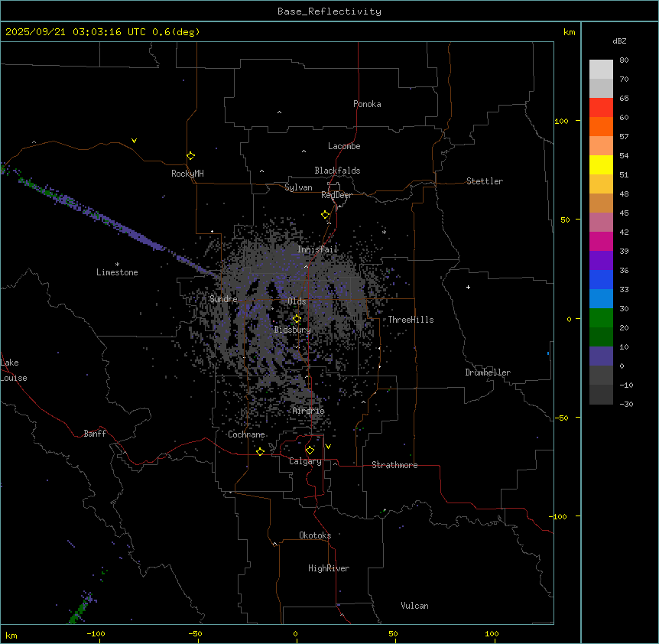Select the magenta 39-42 dBZ swatch

pos(601,241)
